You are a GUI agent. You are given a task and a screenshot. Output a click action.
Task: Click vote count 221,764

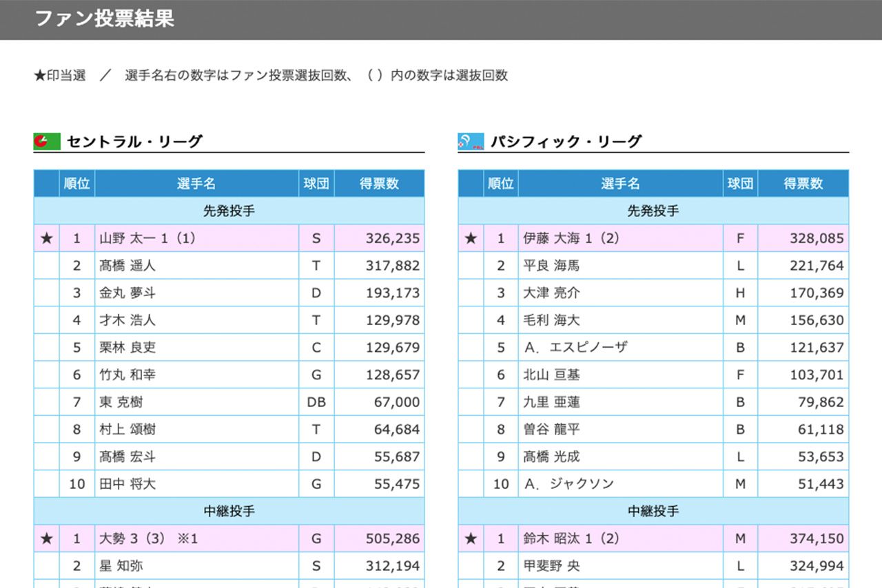(x=817, y=265)
